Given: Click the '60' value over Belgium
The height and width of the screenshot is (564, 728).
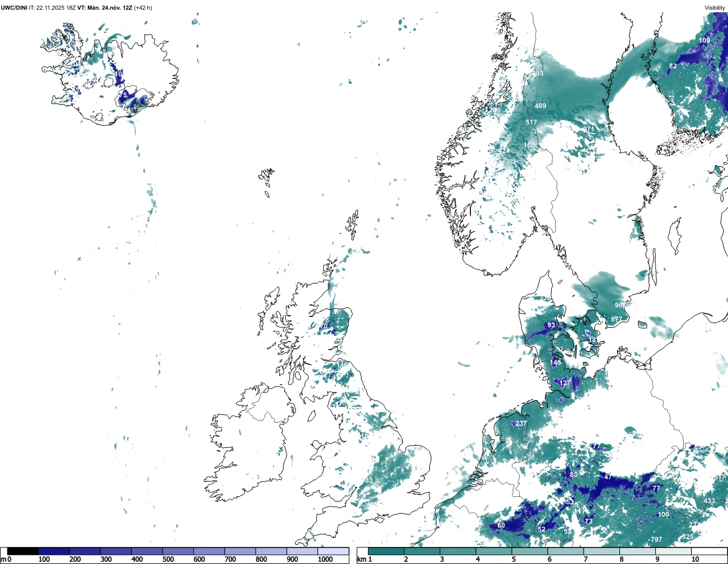Looking at the screenshot, I should click(501, 525).
